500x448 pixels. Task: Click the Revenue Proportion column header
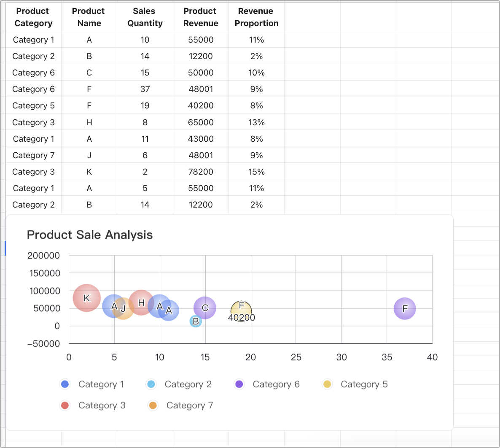pyautogui.click(x=256, y=17)
